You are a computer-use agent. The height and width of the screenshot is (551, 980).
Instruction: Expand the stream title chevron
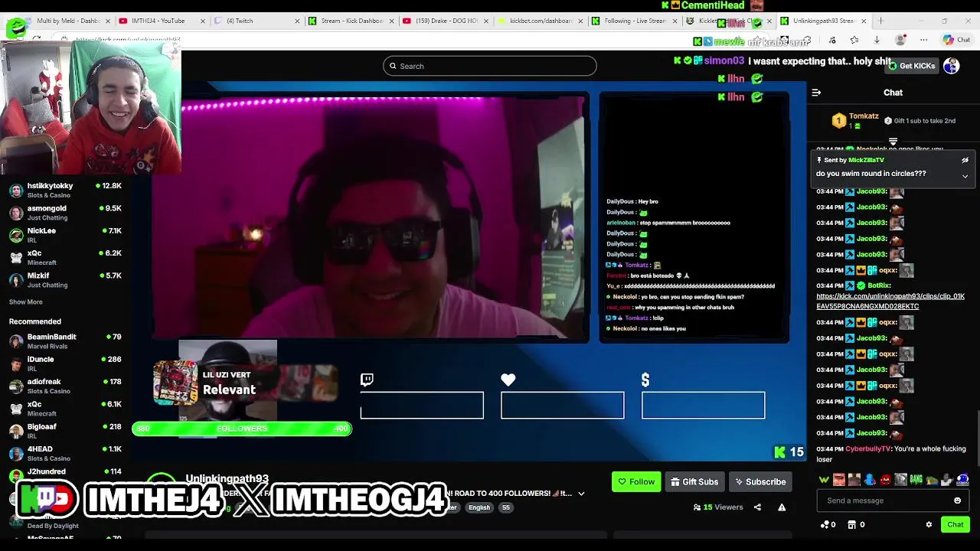coord(581,494)
